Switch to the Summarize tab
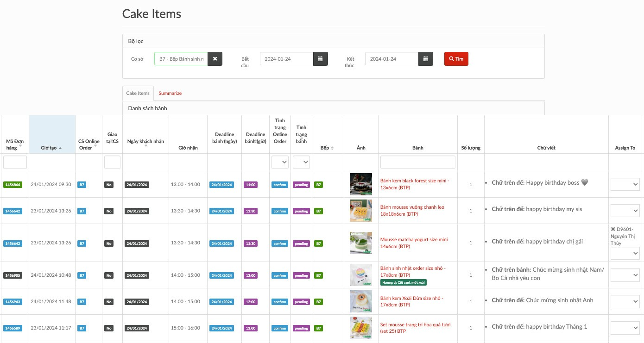 tap(170, 93)
